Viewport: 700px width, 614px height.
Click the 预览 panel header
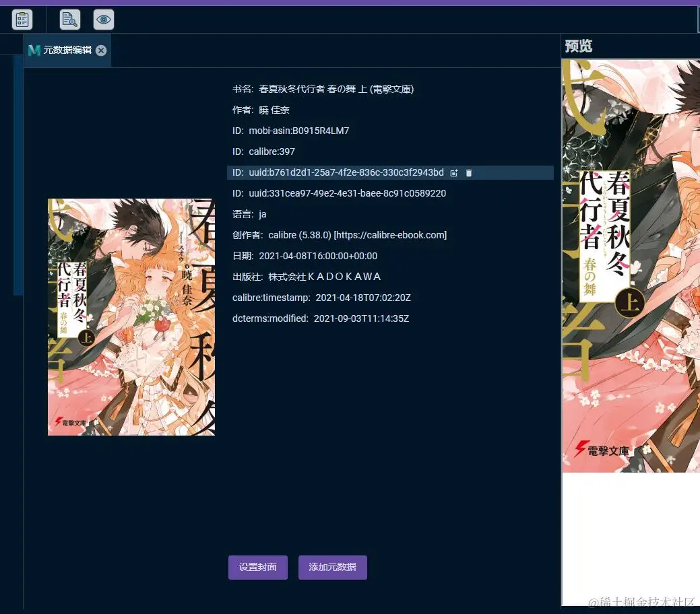coord(579,46)
